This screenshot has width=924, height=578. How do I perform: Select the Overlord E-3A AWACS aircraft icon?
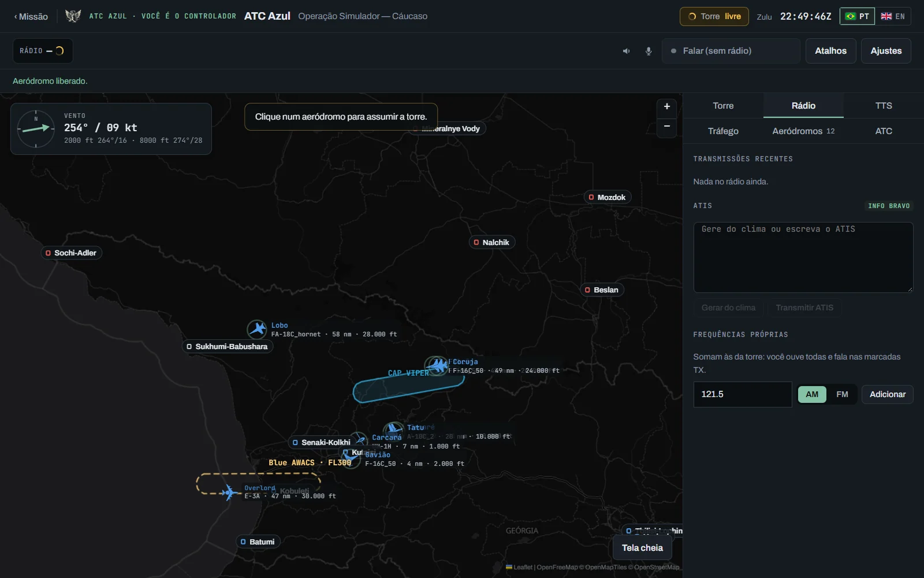230,492
